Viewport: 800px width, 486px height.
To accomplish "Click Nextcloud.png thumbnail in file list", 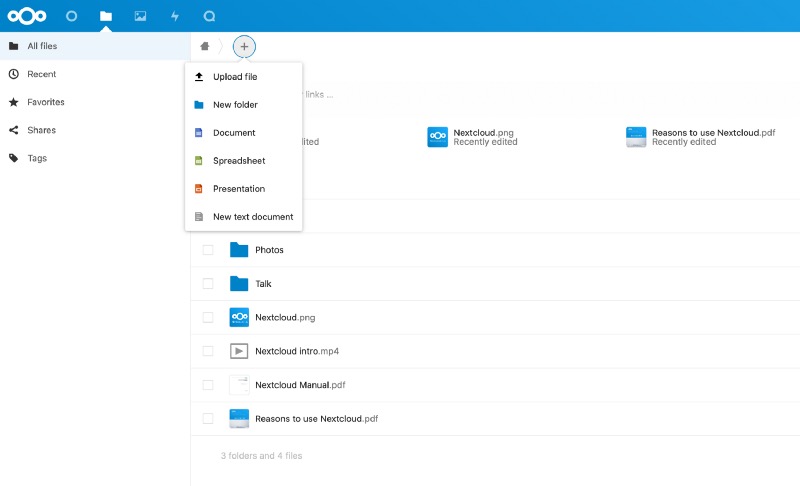I will 239,317.
